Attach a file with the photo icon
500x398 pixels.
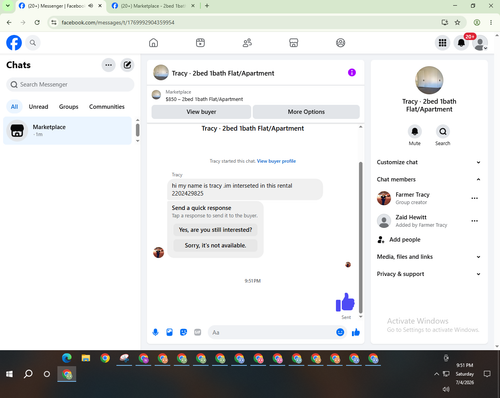point(169,332)
